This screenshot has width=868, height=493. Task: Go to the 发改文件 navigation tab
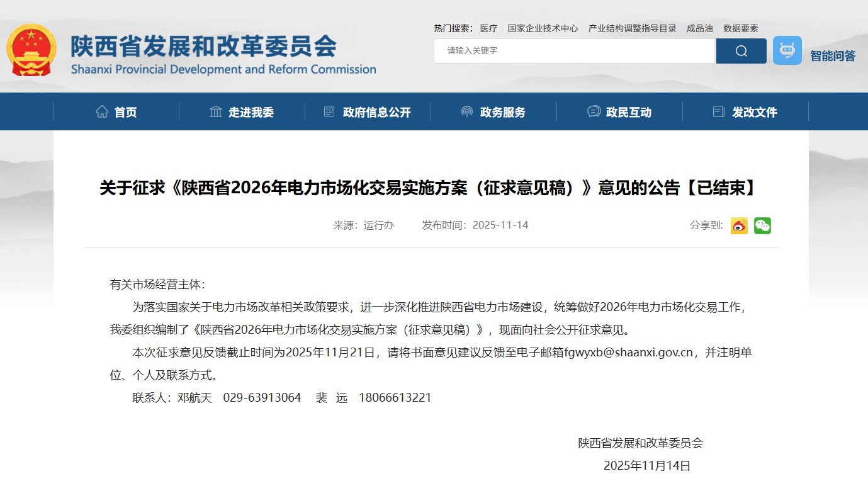754,113
